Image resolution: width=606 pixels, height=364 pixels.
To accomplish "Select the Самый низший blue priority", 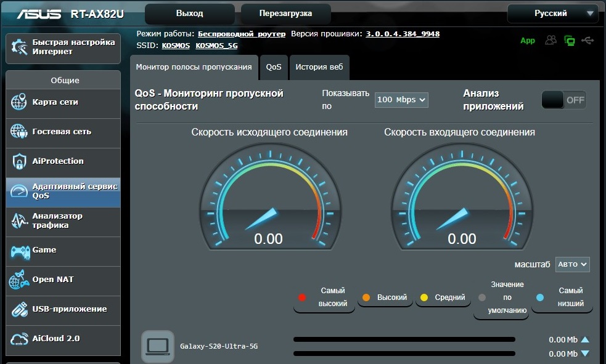I will (x=562, y=297).
